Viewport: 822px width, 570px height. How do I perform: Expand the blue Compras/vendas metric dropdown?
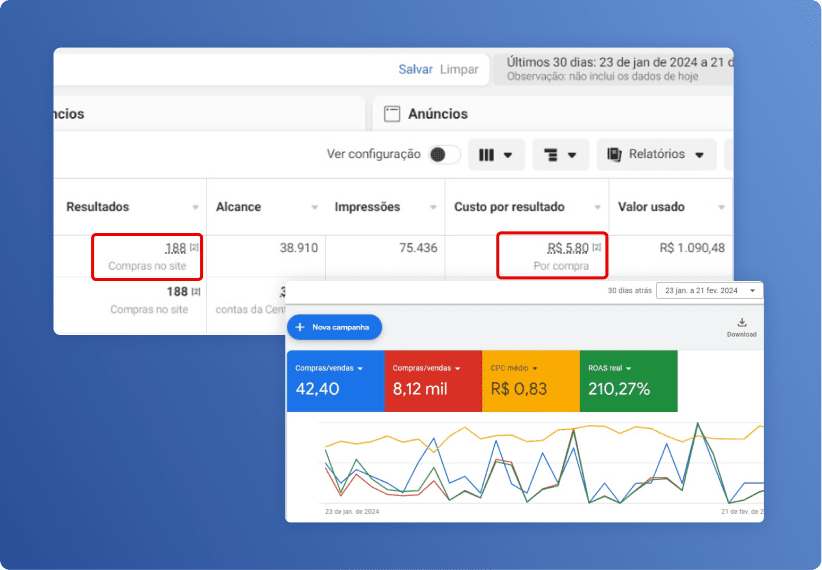360,368
